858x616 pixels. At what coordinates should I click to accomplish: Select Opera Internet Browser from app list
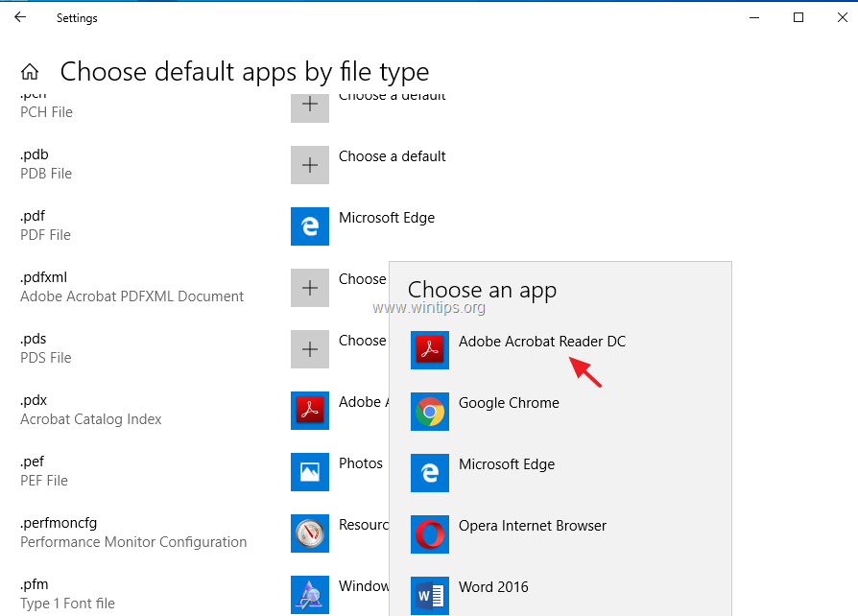[533, 526]
